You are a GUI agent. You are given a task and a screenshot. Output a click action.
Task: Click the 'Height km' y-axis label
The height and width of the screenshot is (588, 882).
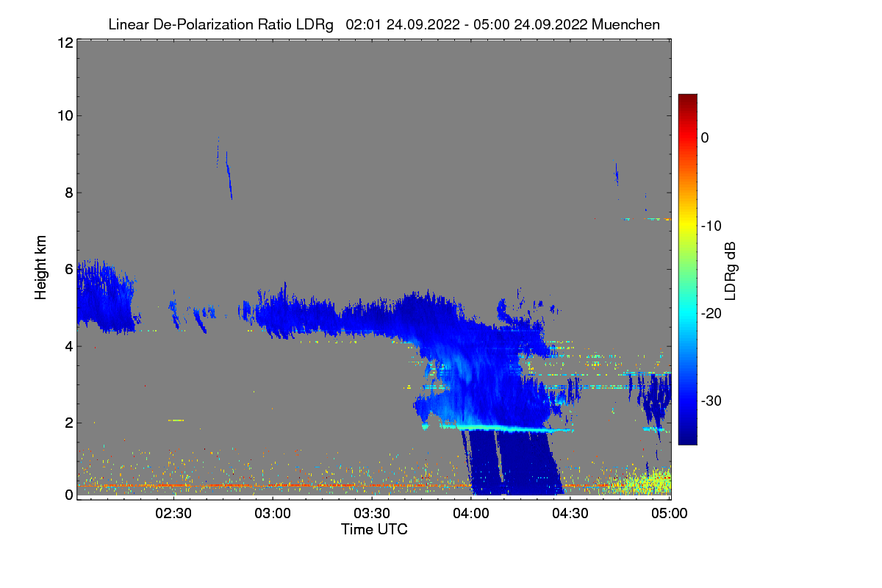[x=40, y=268]
